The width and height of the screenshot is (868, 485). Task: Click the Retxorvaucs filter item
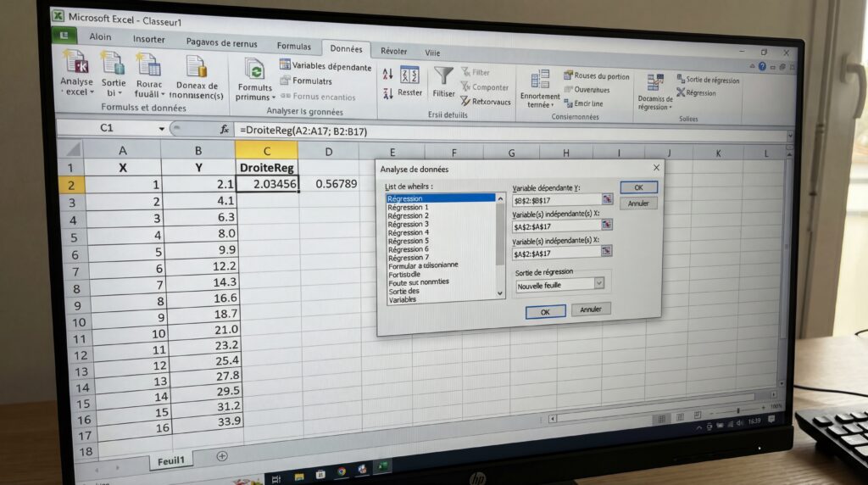pyautogui.click(x=486, y=101)
